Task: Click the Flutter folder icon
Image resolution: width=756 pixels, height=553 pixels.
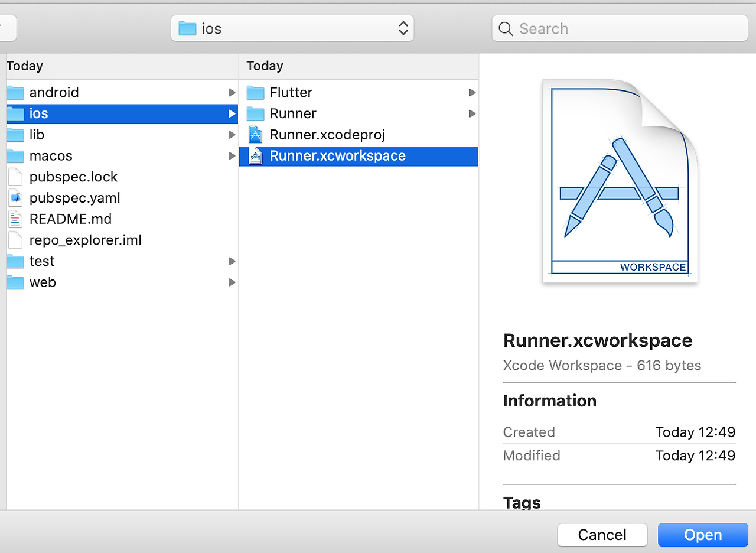Action: pos(255,93)
